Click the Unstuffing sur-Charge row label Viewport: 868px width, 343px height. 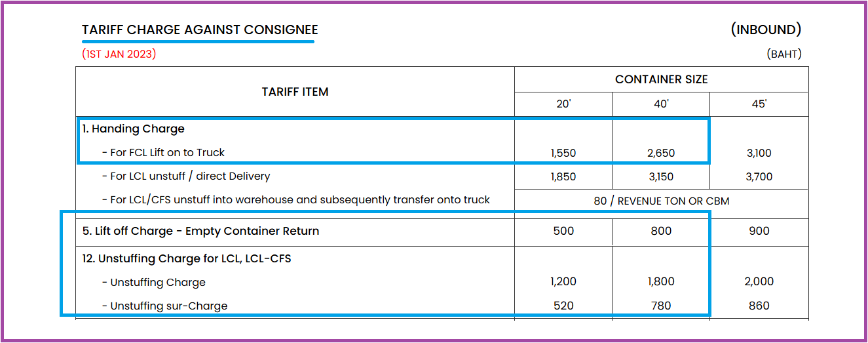point(164,306)
